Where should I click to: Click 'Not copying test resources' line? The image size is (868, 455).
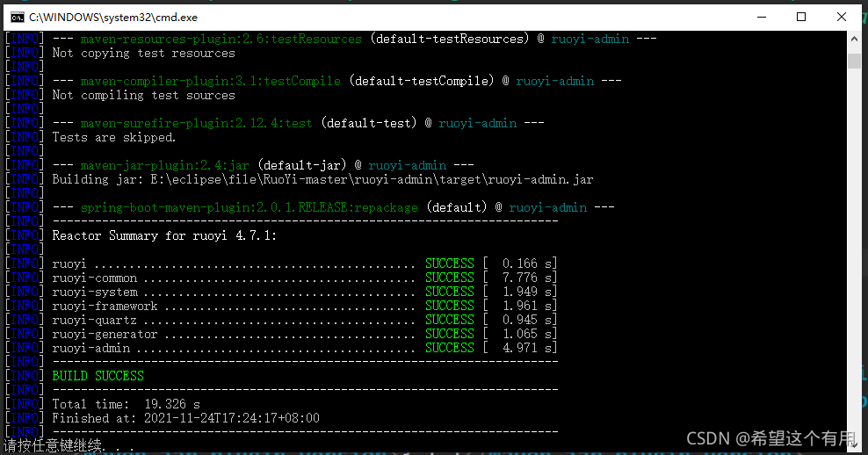(144, 53)
